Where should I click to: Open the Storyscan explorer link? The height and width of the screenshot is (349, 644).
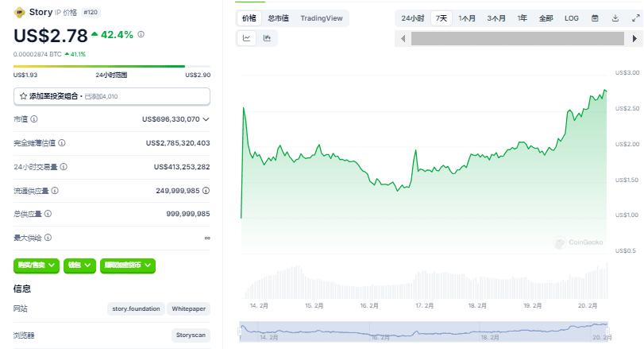(x=191, y=335)
